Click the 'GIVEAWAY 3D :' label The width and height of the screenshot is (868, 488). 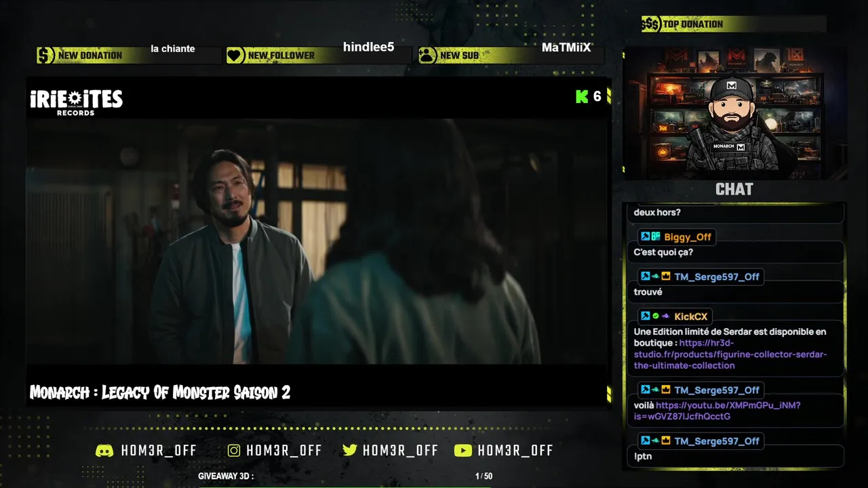click(x=226, y=476)
